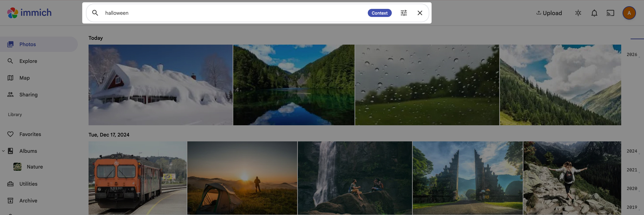Toggle the Context search mode pill
644x215 pixels.
380,13
